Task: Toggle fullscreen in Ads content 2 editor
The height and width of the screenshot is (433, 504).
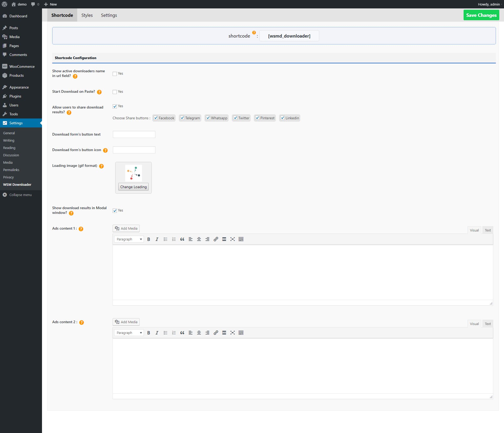Action: [x=233, y=333]
